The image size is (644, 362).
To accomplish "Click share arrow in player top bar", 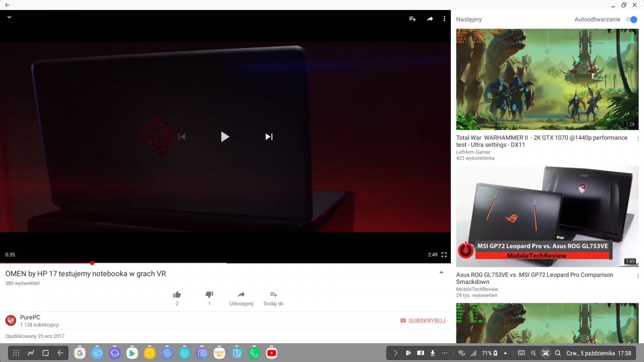I will 430,19.
